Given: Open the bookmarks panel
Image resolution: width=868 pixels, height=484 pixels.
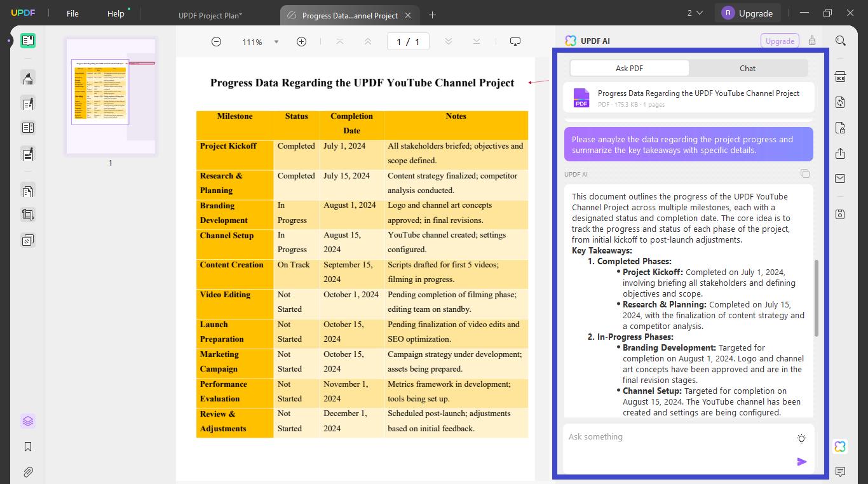Looking at the screenshot, I should point(28,447).
